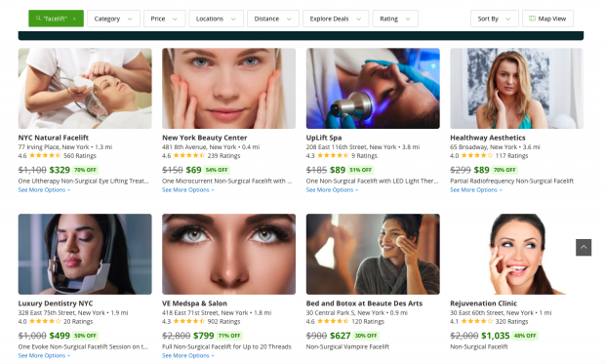
Task: Open Map View with the map icon
Action: coord(547,19)
